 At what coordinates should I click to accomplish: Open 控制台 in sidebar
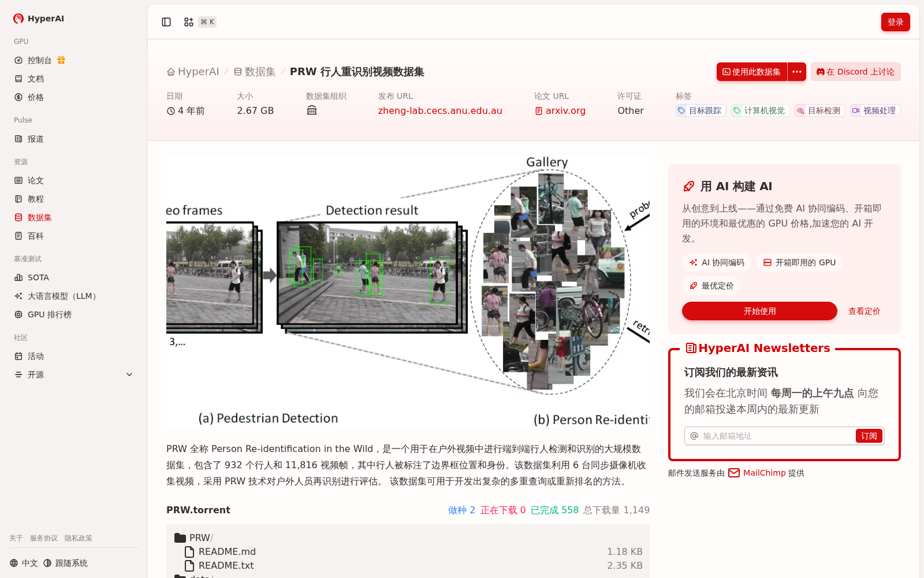[x=39, y=60]
